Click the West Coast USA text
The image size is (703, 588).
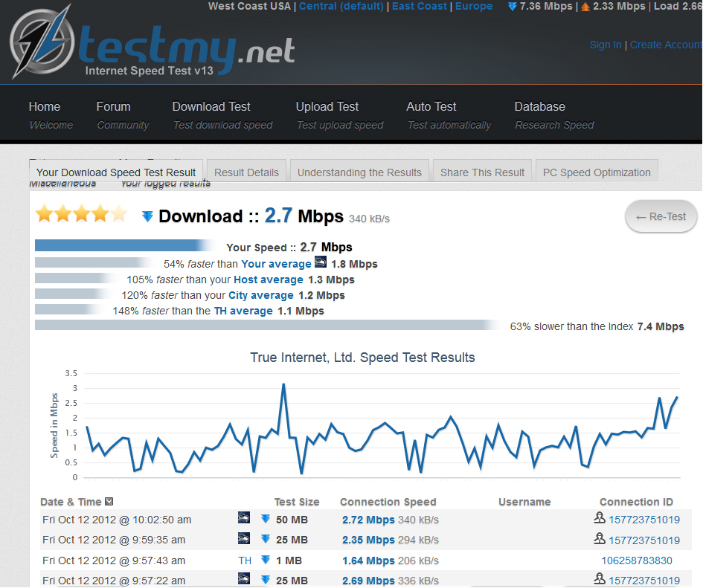point(249,6)
